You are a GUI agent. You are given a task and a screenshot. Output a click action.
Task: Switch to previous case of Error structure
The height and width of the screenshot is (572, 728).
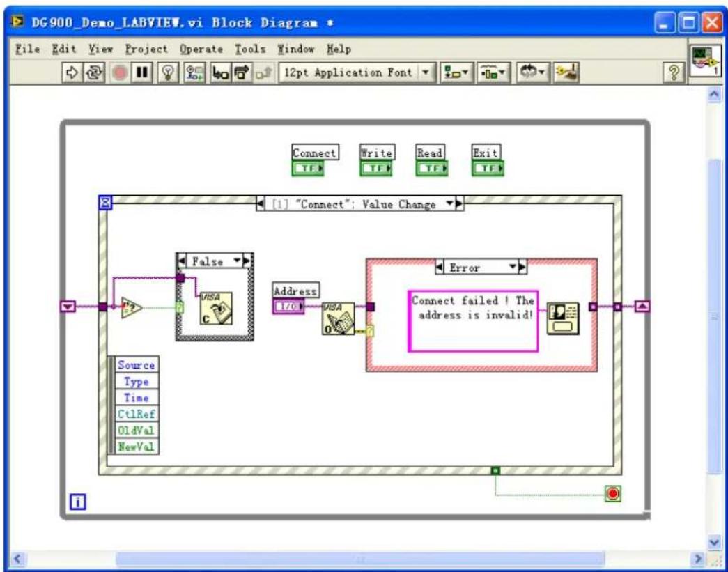click(439, 268)
